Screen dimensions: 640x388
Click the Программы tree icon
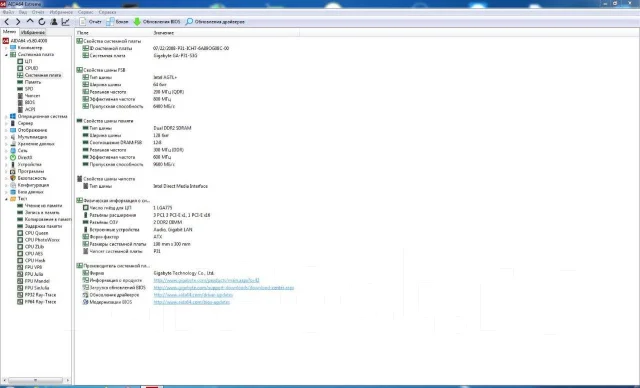coord(13,171)
